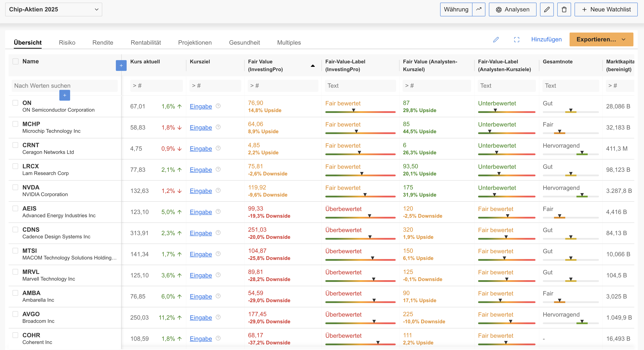Check the AEIS Advanced Energy checkbox

(16, 208)
